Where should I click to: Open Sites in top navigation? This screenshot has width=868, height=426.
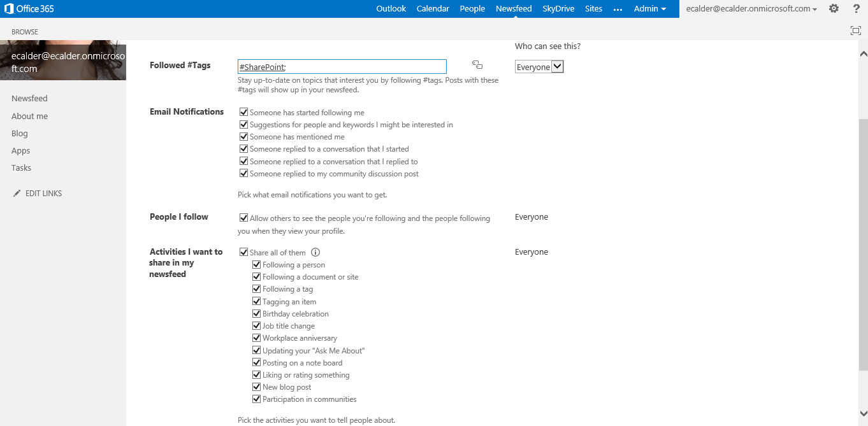[x=593, y=9]
